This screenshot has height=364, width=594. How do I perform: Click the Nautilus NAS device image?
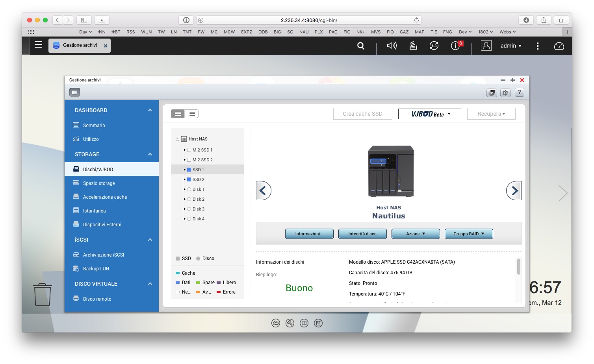click(x=391, y=171)
